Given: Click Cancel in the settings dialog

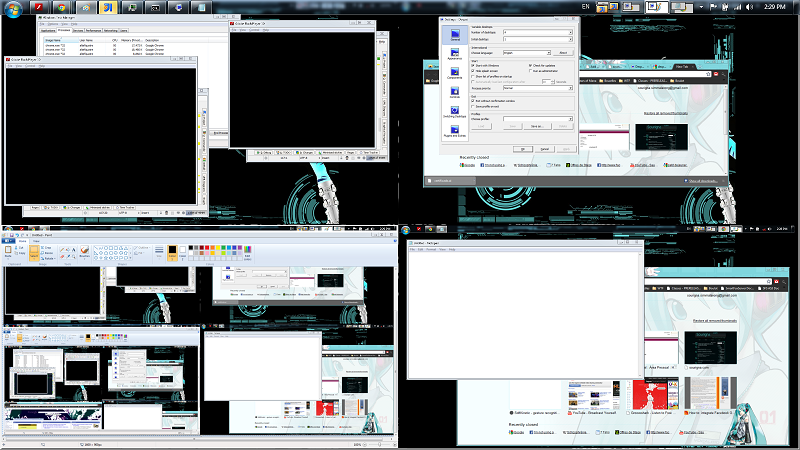Looking at the screenshot, I should pos(545,149).
